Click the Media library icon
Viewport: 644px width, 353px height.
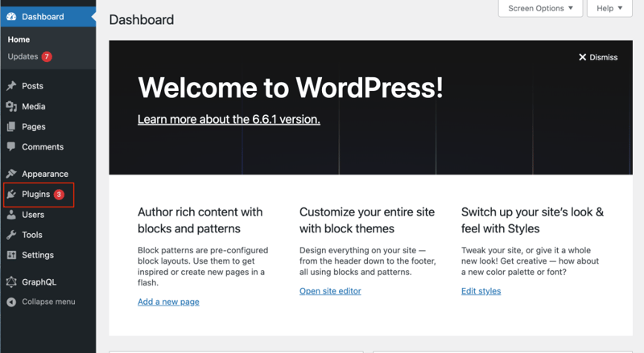pyautogui.click(x=11, y=106)
